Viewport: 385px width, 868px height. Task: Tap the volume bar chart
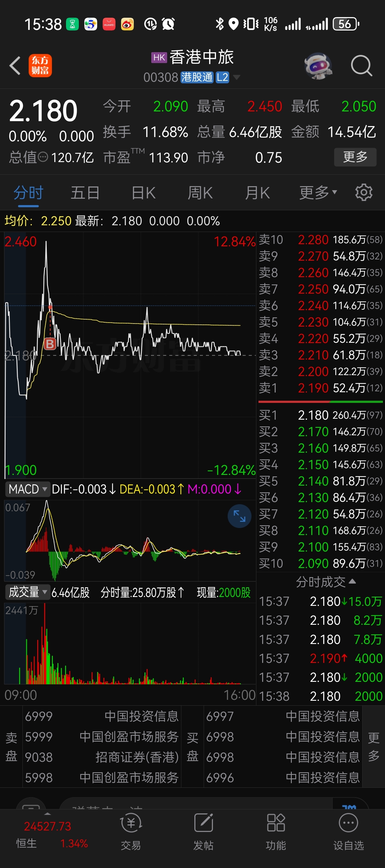(130, 644)
